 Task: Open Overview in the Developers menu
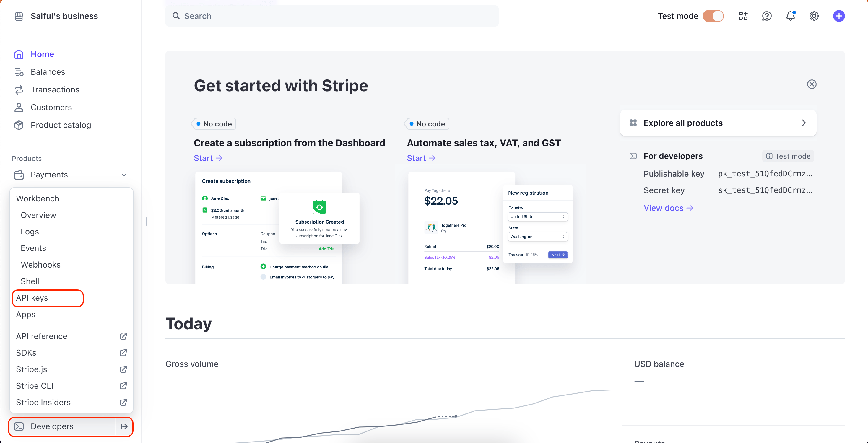click(38, 215)
